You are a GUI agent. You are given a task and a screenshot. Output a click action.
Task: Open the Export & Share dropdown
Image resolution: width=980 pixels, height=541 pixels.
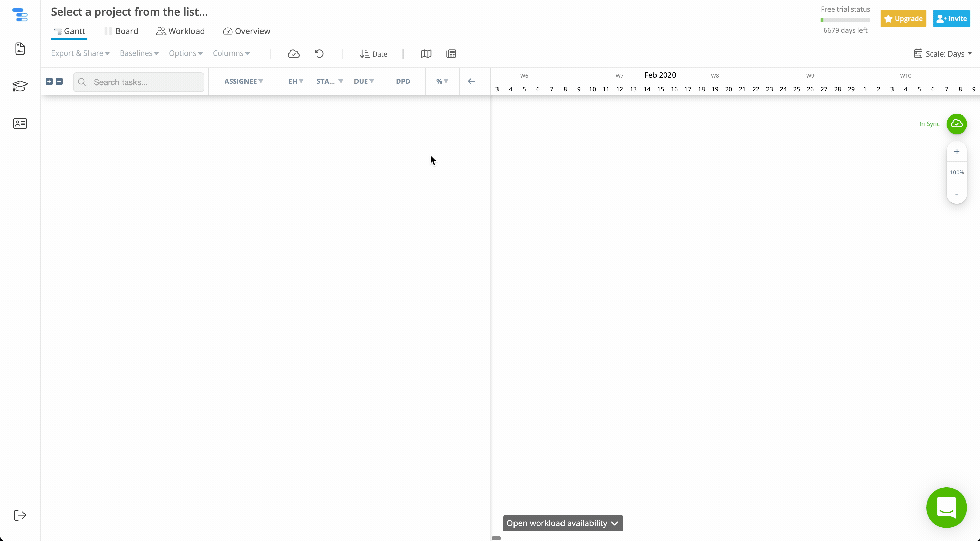(x=80, y=53)
